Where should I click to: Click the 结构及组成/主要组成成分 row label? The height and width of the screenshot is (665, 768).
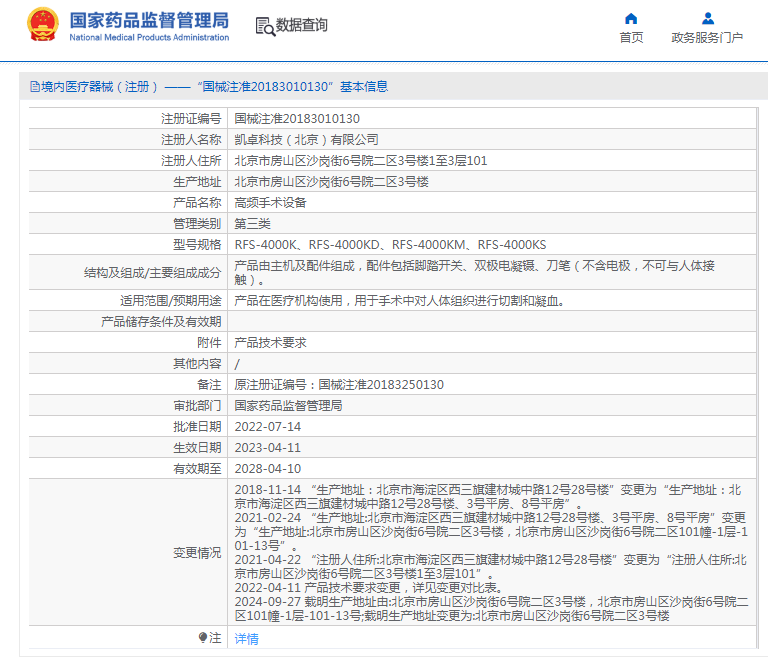(x=152, y=273)
